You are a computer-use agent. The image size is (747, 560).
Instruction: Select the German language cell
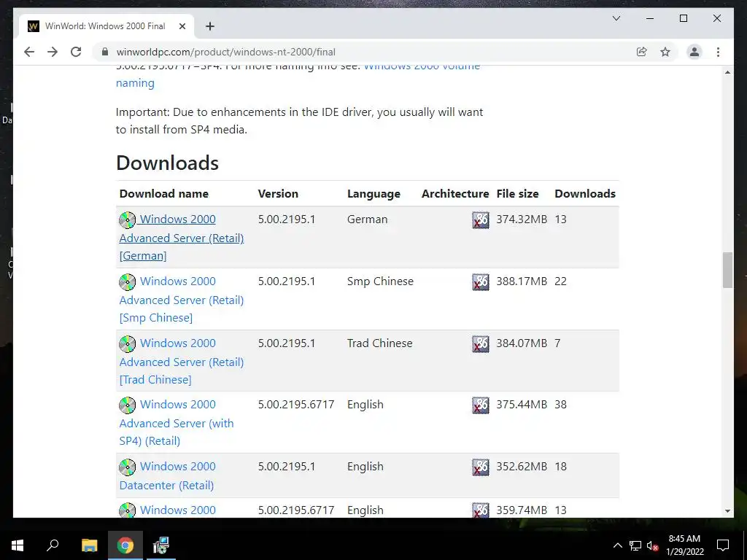368,219
